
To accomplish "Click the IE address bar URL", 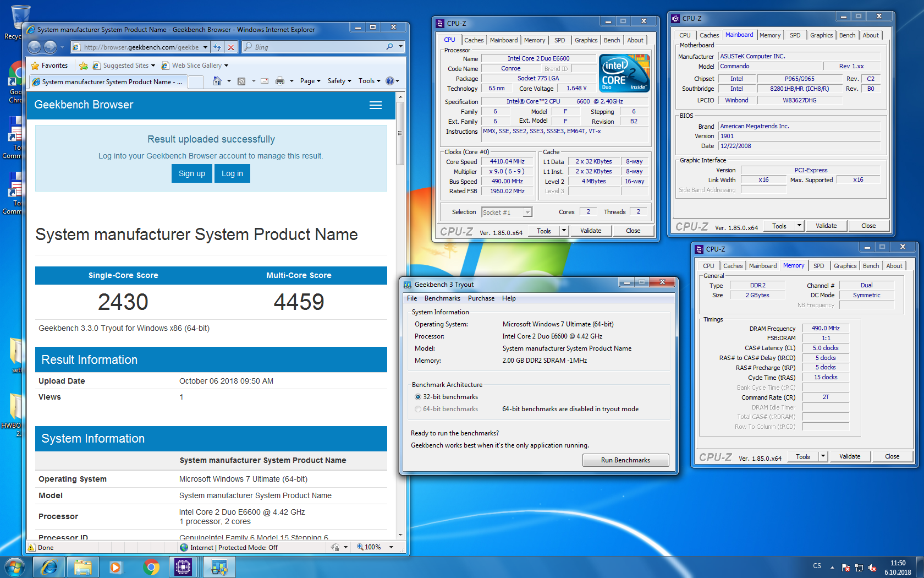I will coord(141,47).
